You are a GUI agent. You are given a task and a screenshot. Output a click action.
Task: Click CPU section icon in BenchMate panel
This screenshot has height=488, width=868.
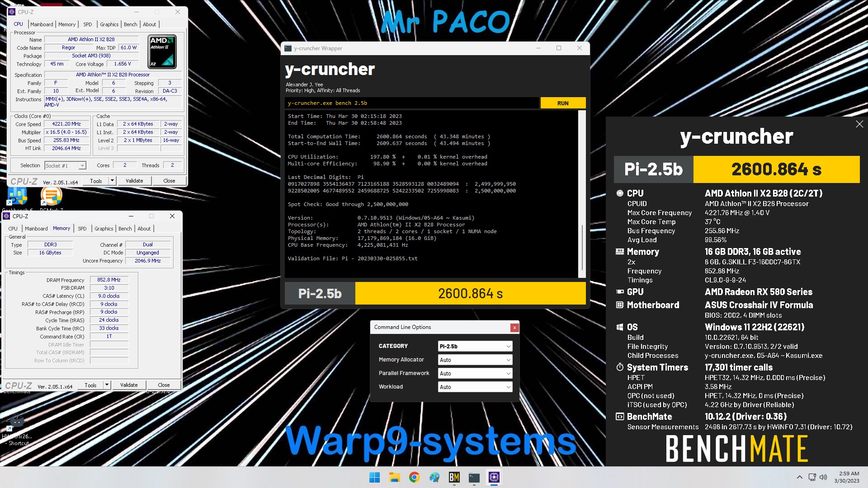620,193
